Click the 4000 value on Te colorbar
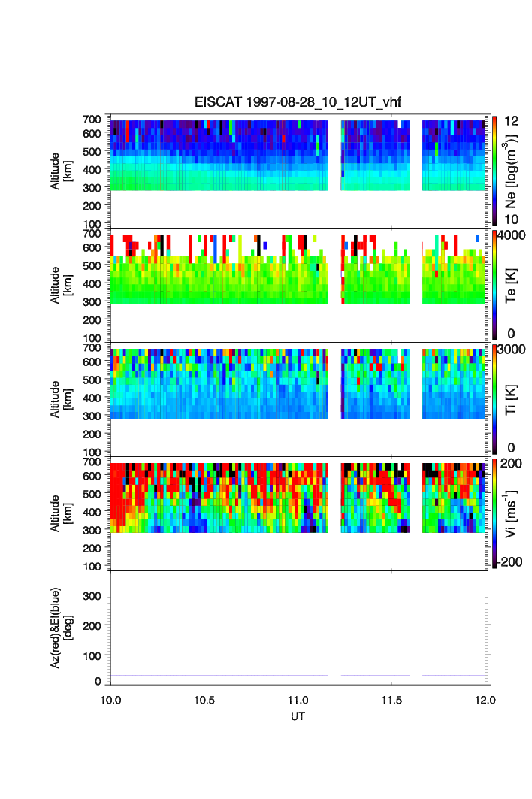532x799 pixels. [x=511, y=235]
